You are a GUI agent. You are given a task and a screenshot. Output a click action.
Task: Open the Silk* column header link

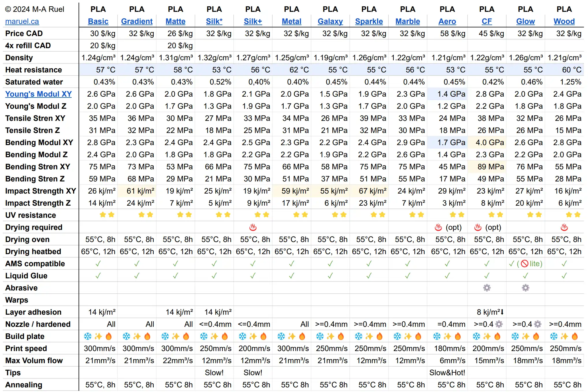click(214, 21)
